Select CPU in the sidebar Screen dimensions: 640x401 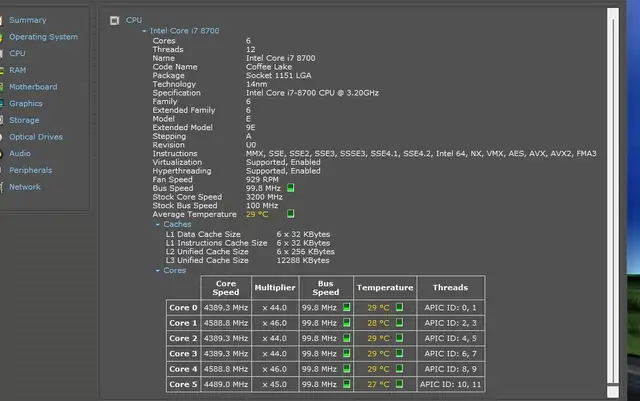coord(17,53)
